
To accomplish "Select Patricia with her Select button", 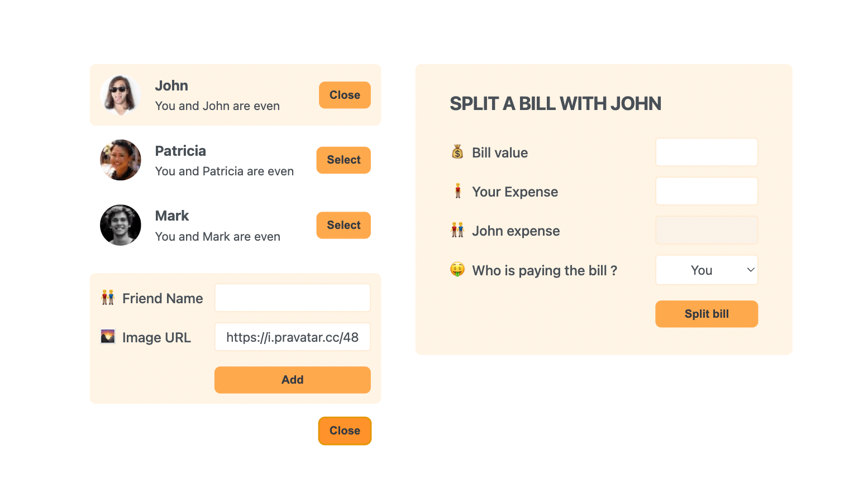I will click(x=344, y=160).
